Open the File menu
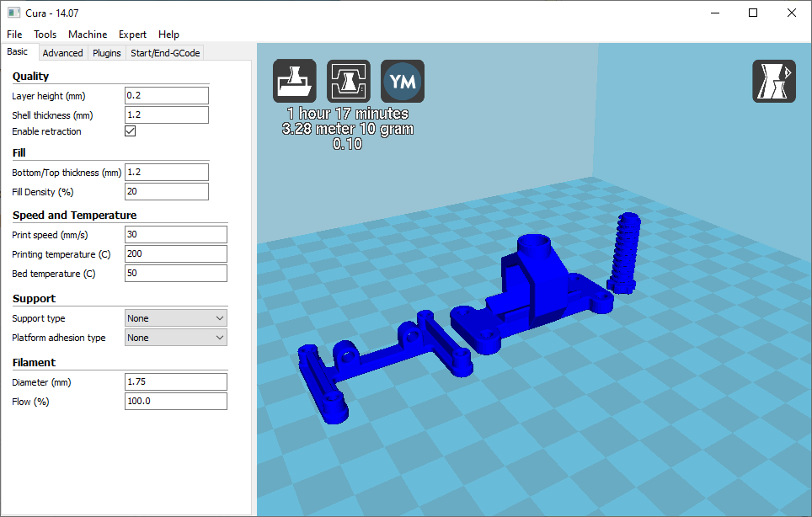Screen dimensions: 812x517 [x=14, y=35]
